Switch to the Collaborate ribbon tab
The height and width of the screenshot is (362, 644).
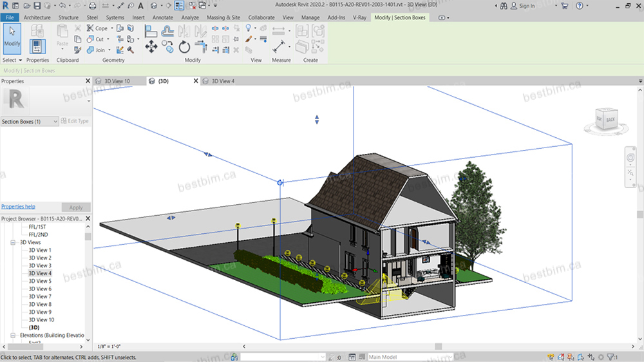tap(261, 17)
